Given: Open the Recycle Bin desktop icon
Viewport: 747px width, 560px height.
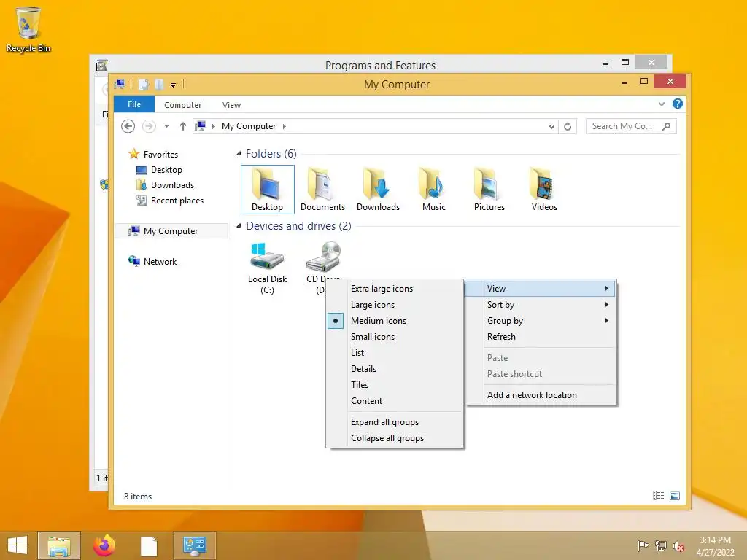Looking at the screenshot, I should point(28,29).
